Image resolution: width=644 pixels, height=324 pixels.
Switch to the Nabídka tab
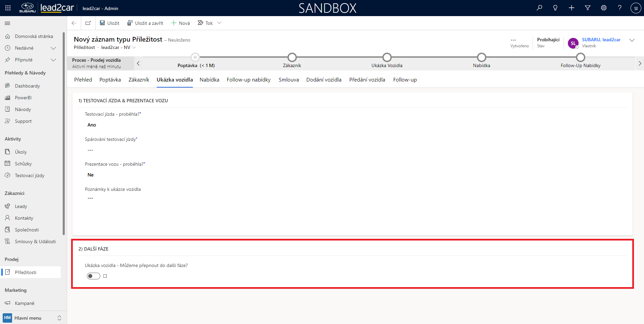[x=209, y=80]
